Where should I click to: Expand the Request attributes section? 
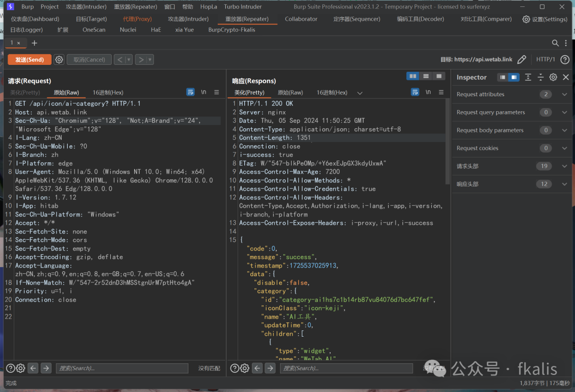coord(564,95)
